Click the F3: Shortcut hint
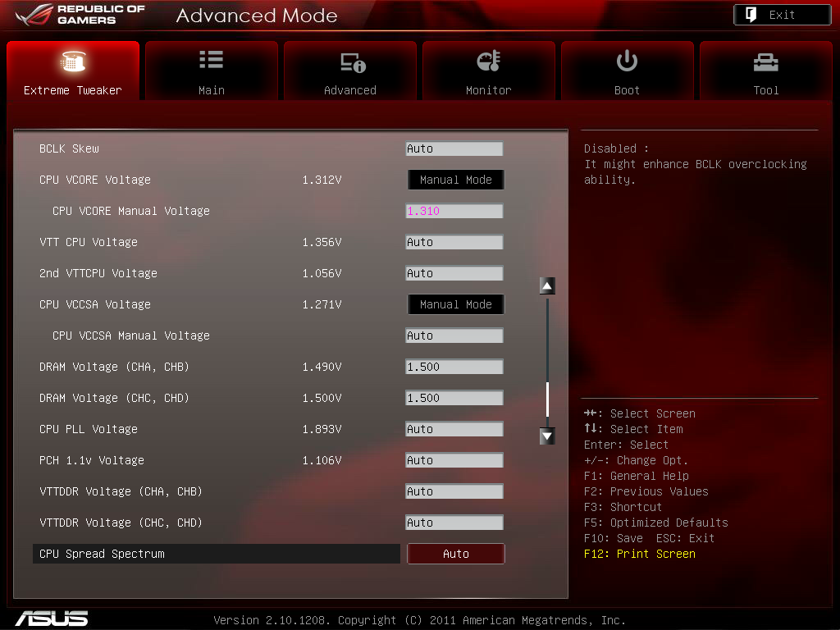 point(623,507)
